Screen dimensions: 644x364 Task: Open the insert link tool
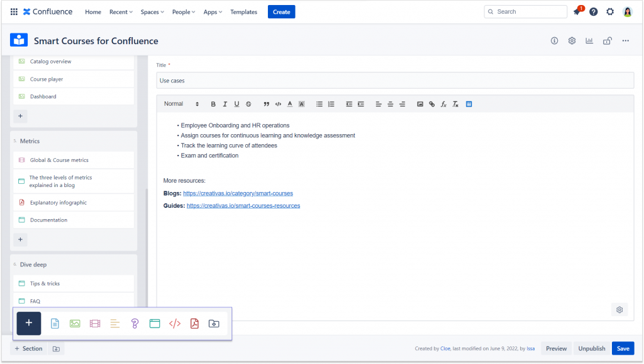pyautogui.click(x=432, y=104)
